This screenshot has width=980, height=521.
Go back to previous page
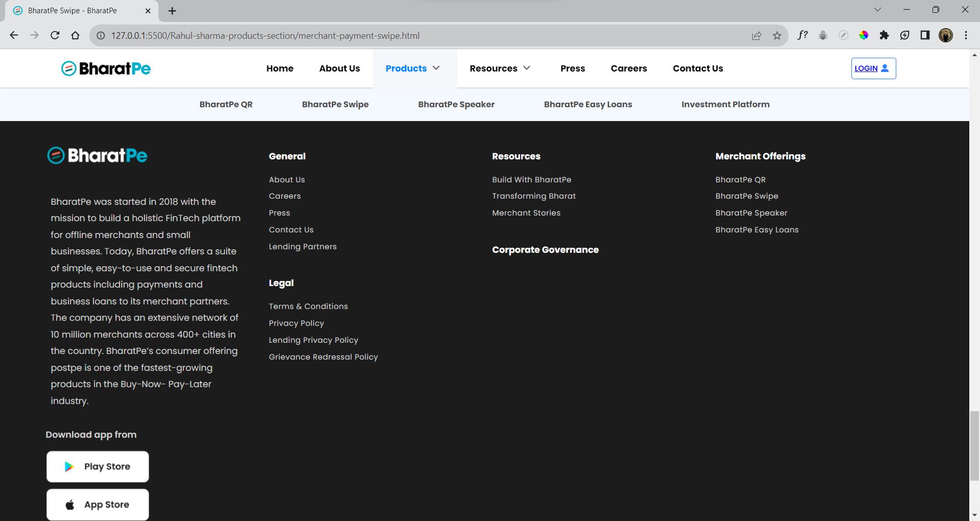14,35
